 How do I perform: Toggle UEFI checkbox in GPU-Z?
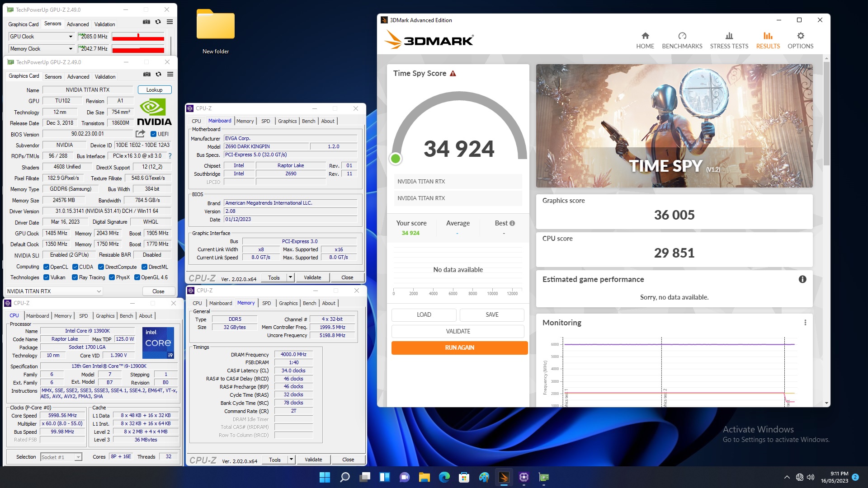tap(153, 134)
